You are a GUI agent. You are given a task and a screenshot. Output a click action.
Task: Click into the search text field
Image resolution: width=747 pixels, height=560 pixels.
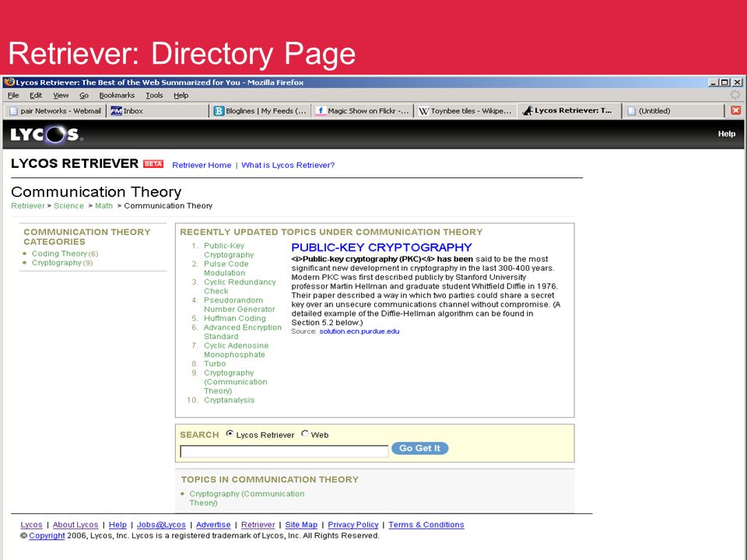point(284,451)
